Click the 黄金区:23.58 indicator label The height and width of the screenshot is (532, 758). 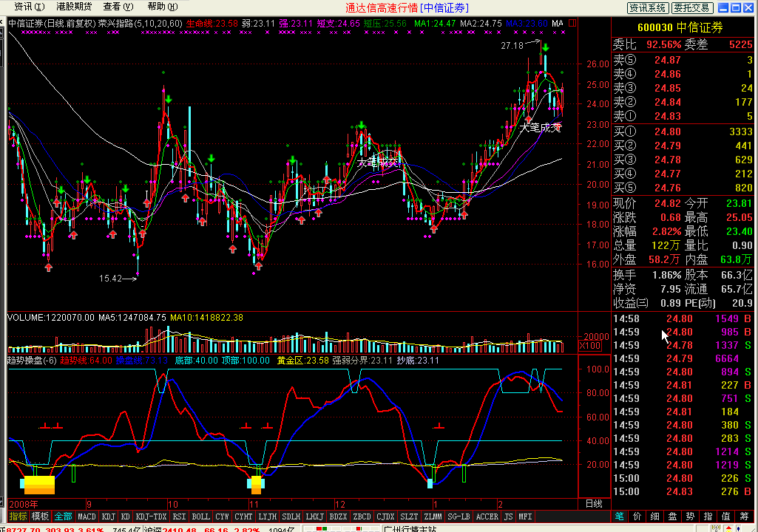(x=302, y=361)
